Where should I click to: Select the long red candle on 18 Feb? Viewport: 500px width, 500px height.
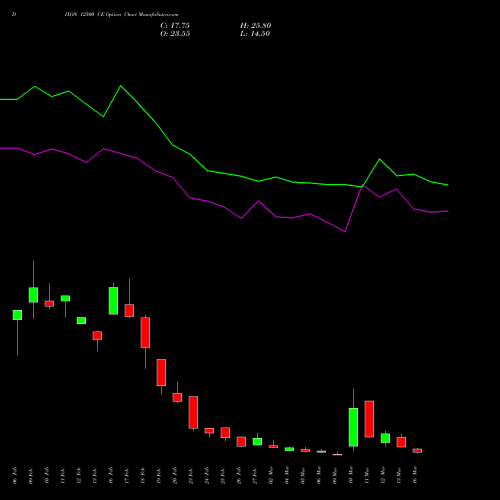(x=145, y=332)
